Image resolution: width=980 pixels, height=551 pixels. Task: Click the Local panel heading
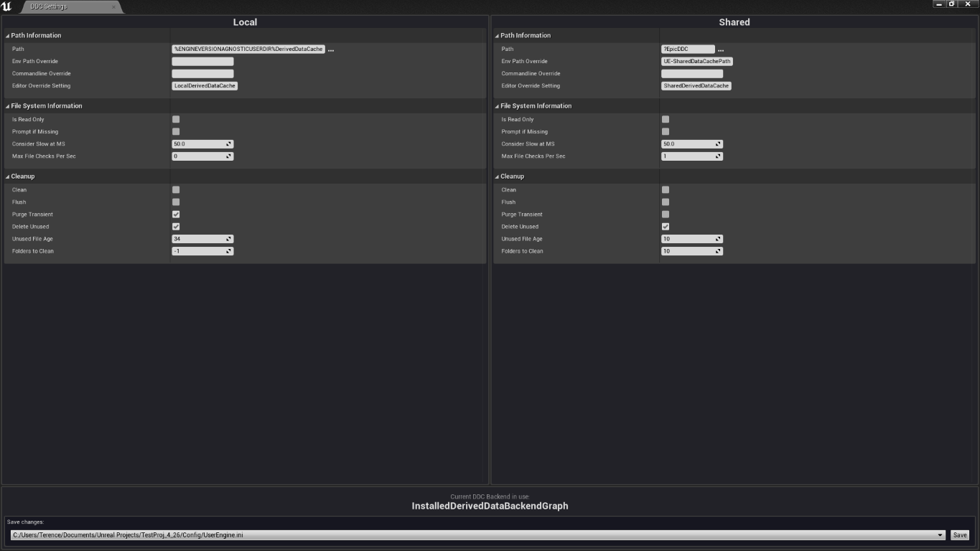point(245,22)
